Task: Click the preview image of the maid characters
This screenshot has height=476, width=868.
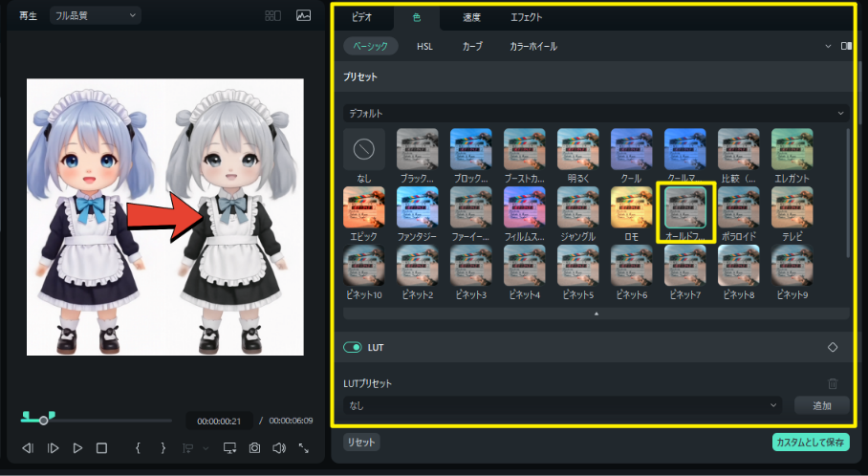Action: pyautogui.click(x=165, y=217)
